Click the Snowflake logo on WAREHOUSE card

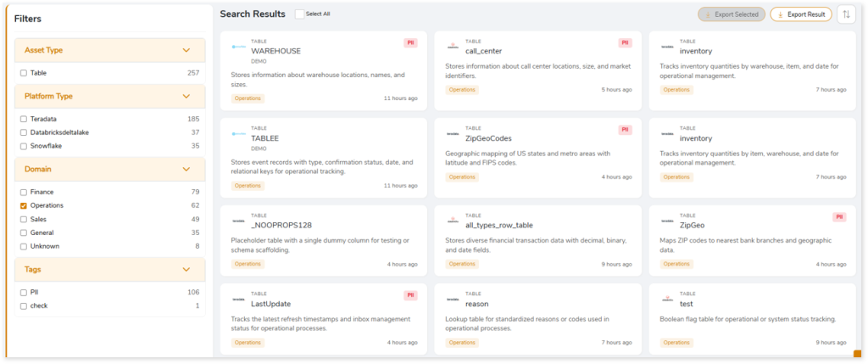point(239,48)
